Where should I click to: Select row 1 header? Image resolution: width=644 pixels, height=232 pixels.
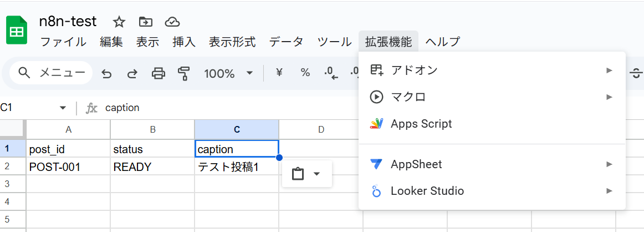point(13,149)
